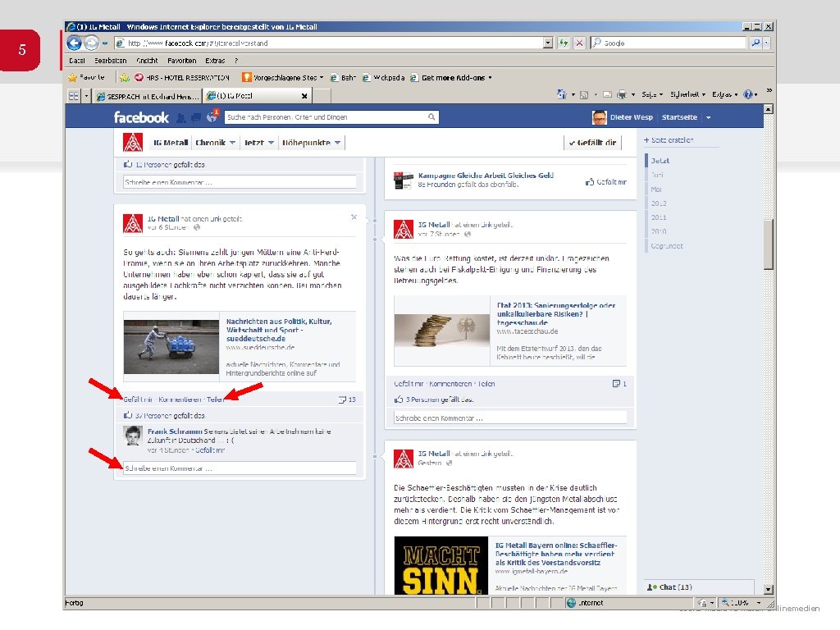Open the address bar history dropdown arrow
Viewport: 840px width, 630px height.
(x=547, y=43)
